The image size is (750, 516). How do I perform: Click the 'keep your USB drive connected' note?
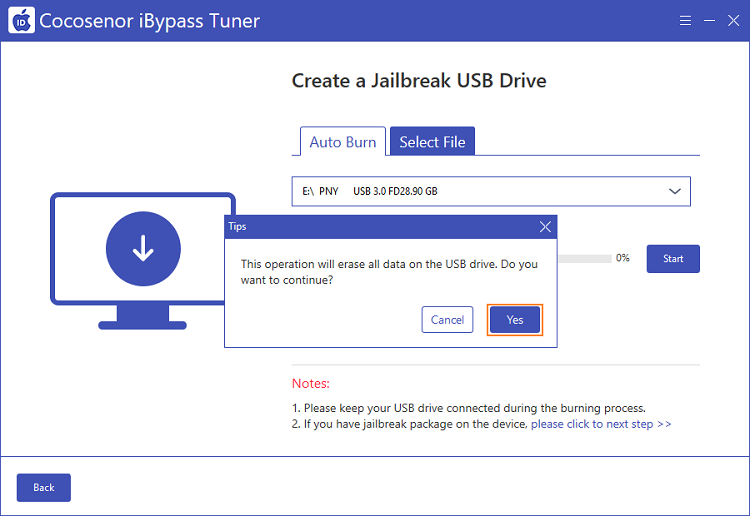click(469, 408)
